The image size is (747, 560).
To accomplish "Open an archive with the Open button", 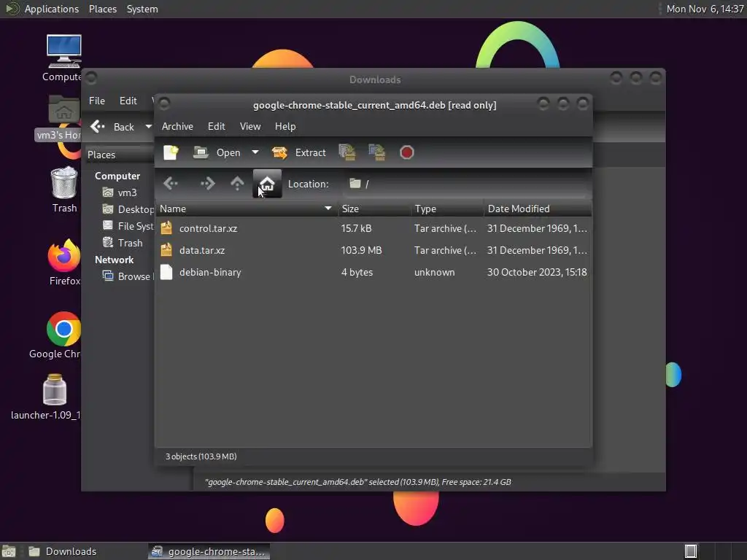I will pyautogui.click(x=217, y=152).
